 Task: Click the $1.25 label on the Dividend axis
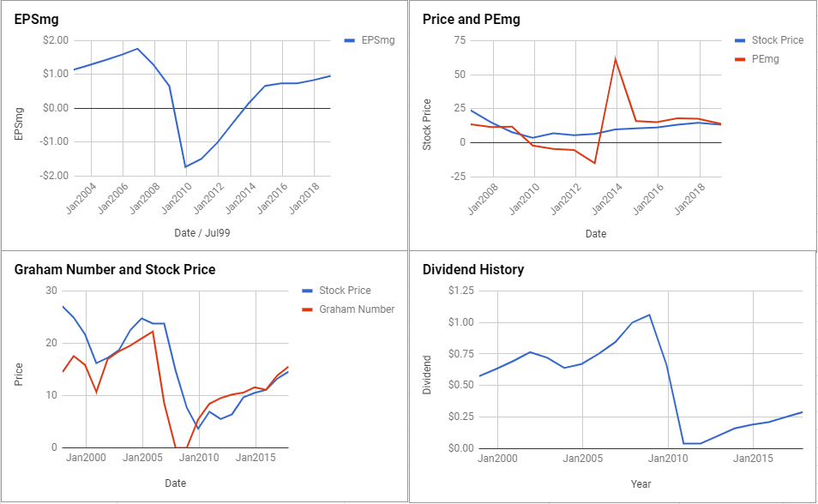pos(461,291)
